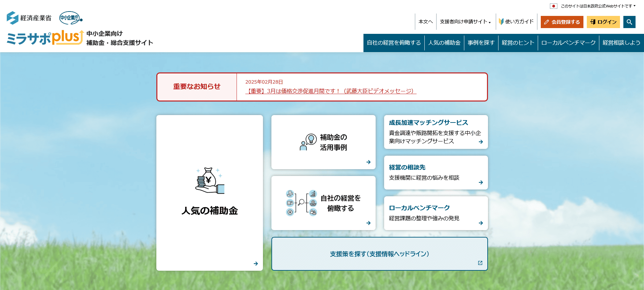This screenshot has height=290, width=644.
Task: Click the money bag subsidy icon
Action: (209, 181)
